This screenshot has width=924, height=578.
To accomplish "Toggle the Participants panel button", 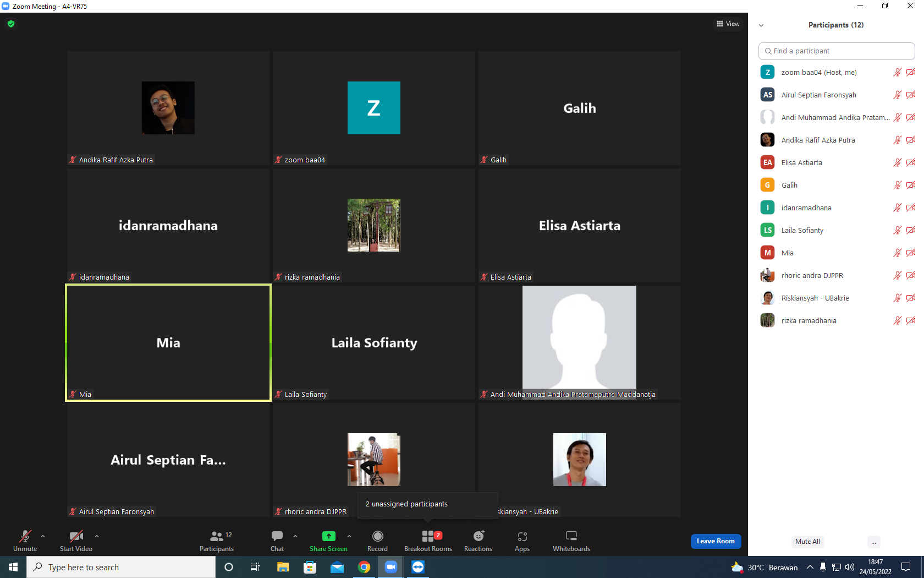I will (x=217, y=541).
